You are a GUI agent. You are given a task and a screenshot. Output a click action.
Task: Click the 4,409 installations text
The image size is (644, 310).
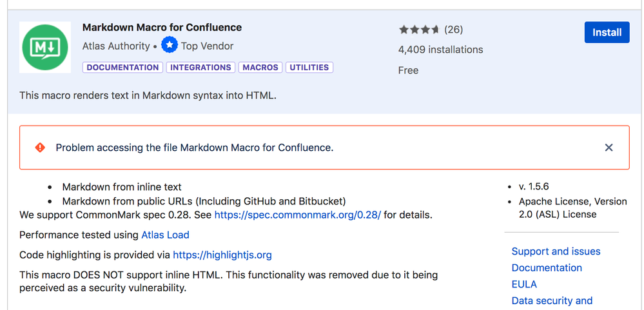pos(441,50)
